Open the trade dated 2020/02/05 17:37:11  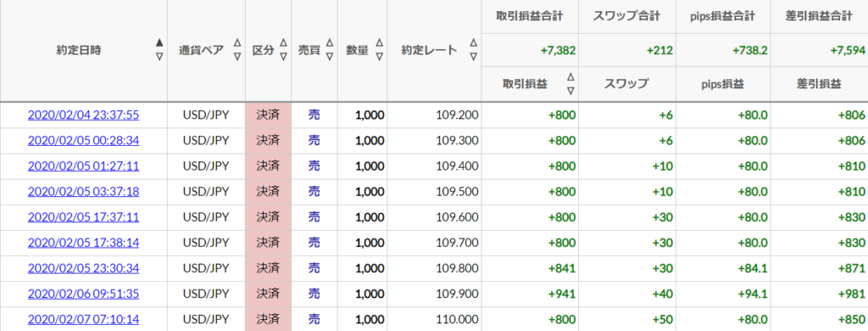click(83, 217)
